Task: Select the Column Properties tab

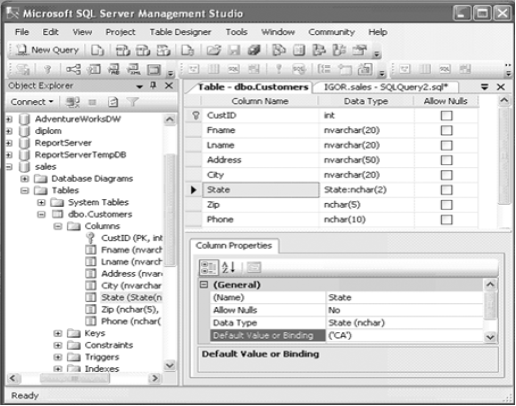Action: (x=234, y=246)
